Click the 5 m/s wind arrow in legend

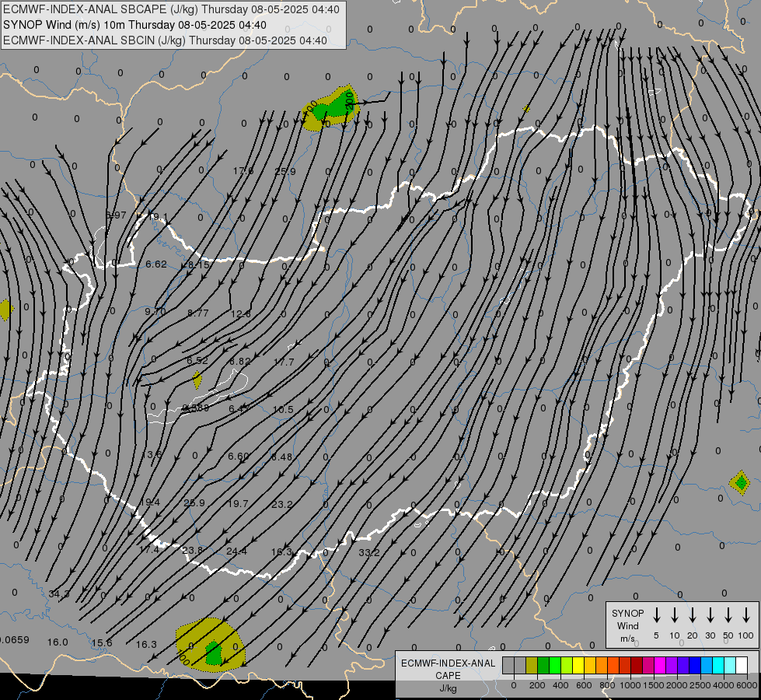656,615
